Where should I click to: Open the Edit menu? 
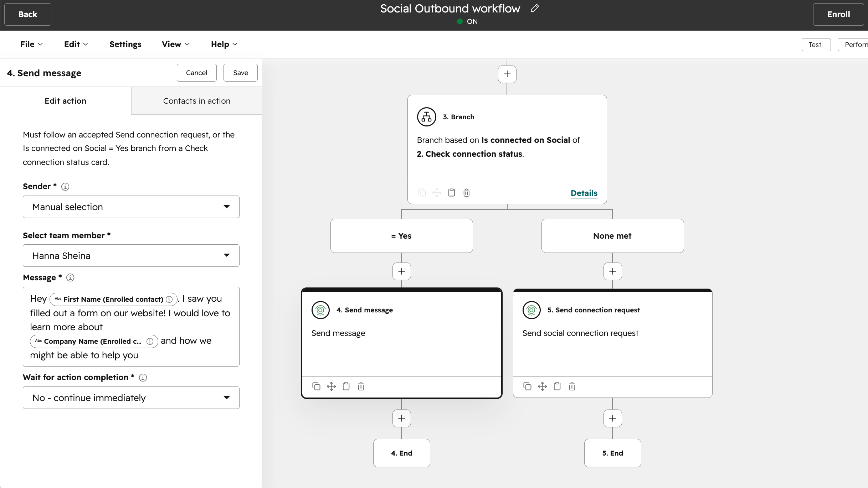click(x=76, y=44)
